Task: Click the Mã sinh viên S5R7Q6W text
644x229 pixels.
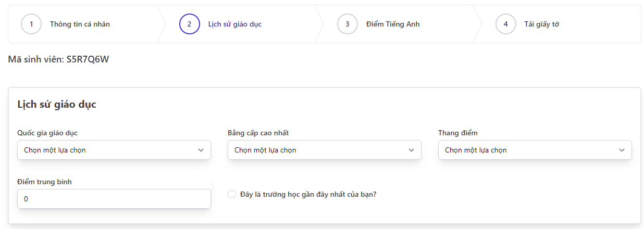Action: [58, 59]
